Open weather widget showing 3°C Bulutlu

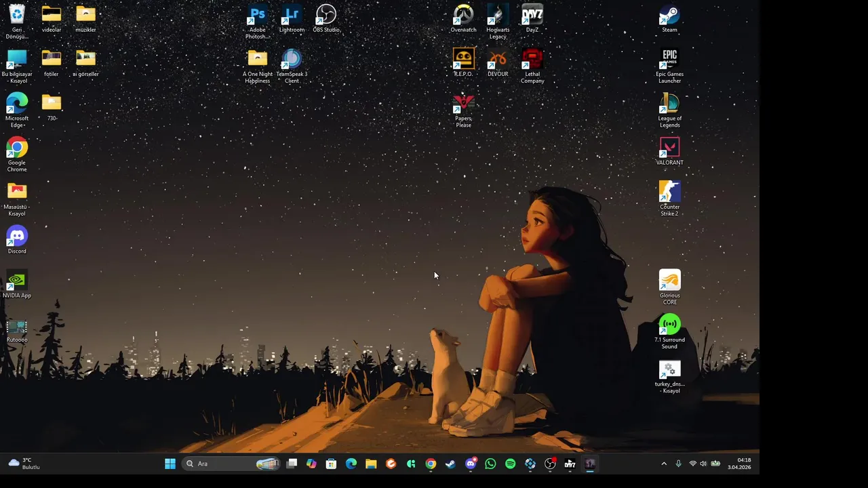click(x=24, y=464)
